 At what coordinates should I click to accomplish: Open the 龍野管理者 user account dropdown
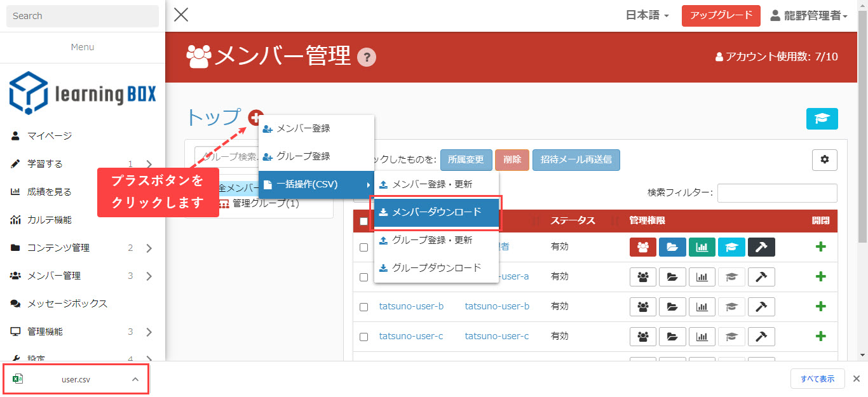coord(809,16)
